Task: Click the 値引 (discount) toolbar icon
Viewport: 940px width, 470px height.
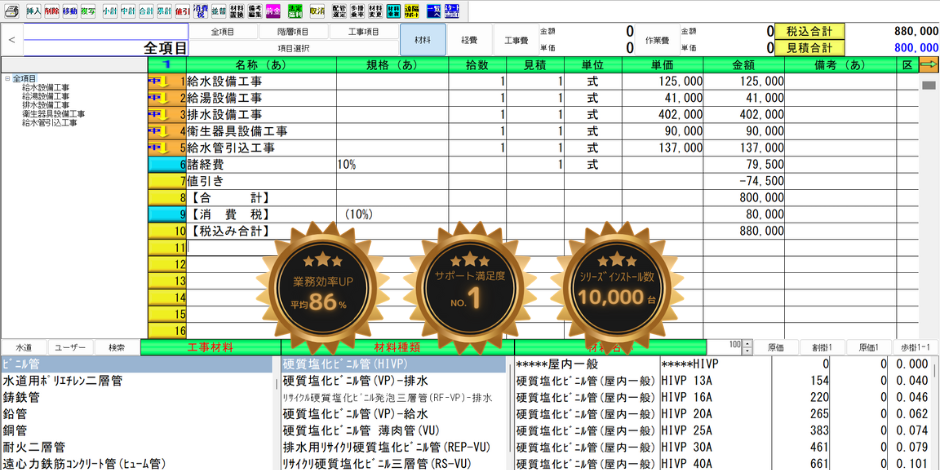Action: (x=181, y=10)
